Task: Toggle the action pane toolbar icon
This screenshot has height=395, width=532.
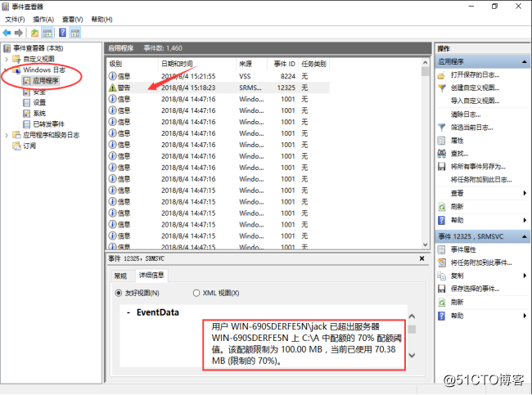Action: point(75,33)
